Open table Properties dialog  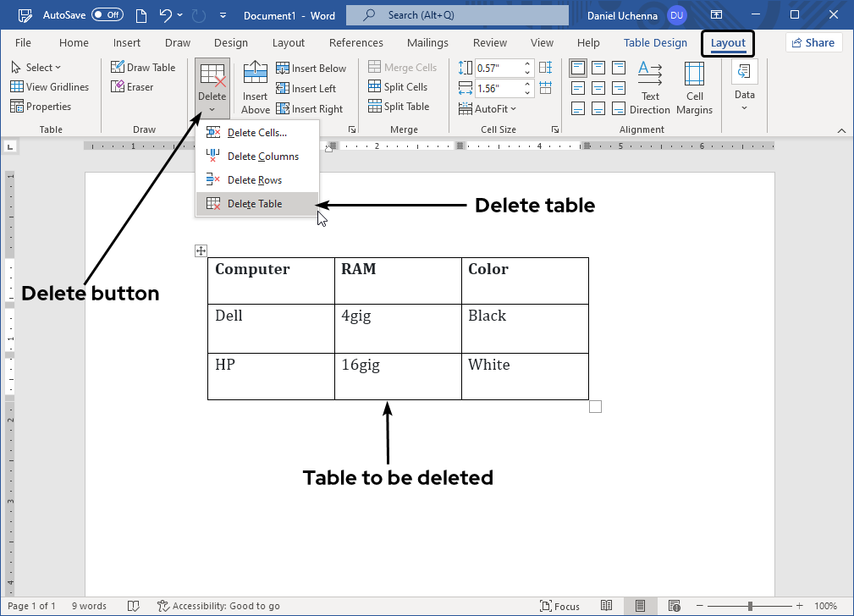coord(41,107)
